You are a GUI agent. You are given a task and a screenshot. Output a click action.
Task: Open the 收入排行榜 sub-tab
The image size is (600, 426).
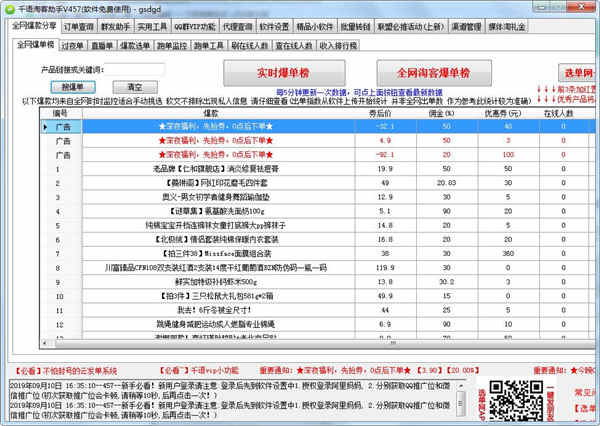[x=338, y=46]
